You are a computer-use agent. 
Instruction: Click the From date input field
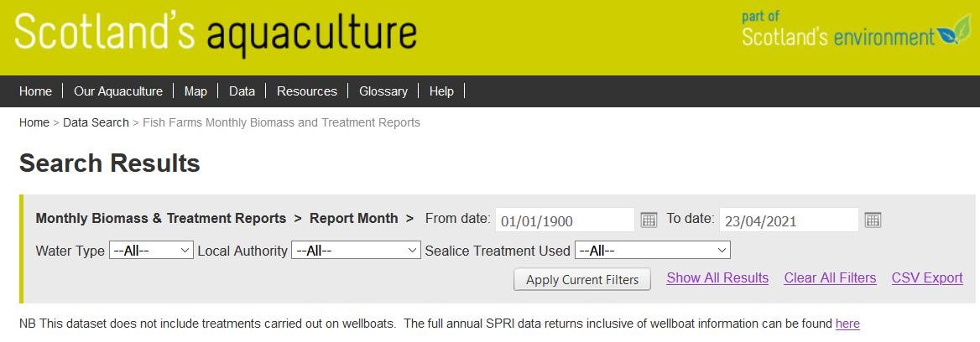pos(564,220)
